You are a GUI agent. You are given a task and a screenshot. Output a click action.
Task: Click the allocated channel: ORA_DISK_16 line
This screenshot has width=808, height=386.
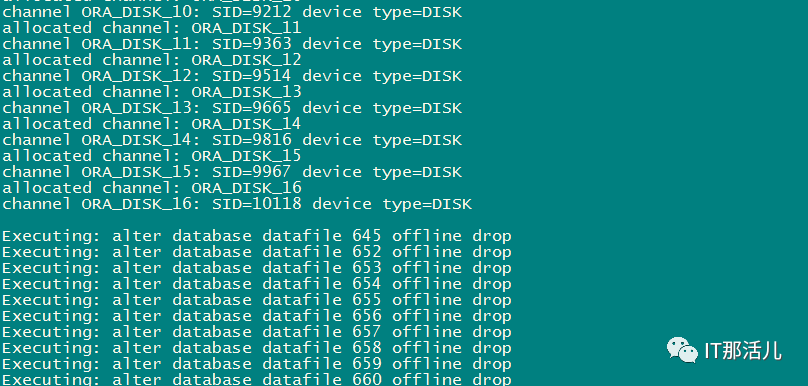click(x=152, y=188)
